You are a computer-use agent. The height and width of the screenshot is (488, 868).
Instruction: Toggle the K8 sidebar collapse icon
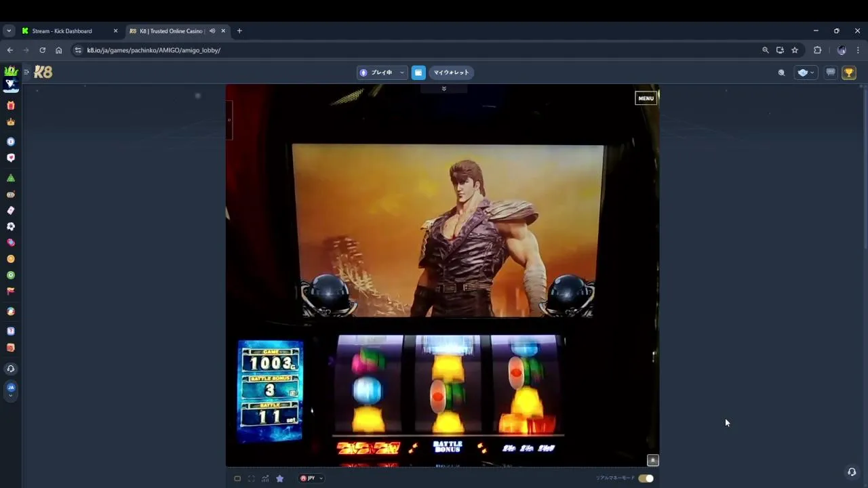click(26, 72)
